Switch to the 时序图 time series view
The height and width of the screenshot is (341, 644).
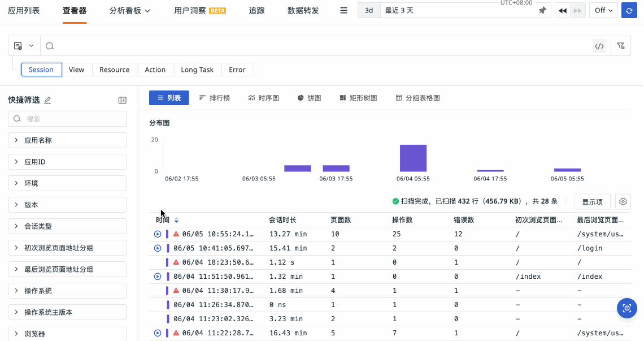click(264, 98)
